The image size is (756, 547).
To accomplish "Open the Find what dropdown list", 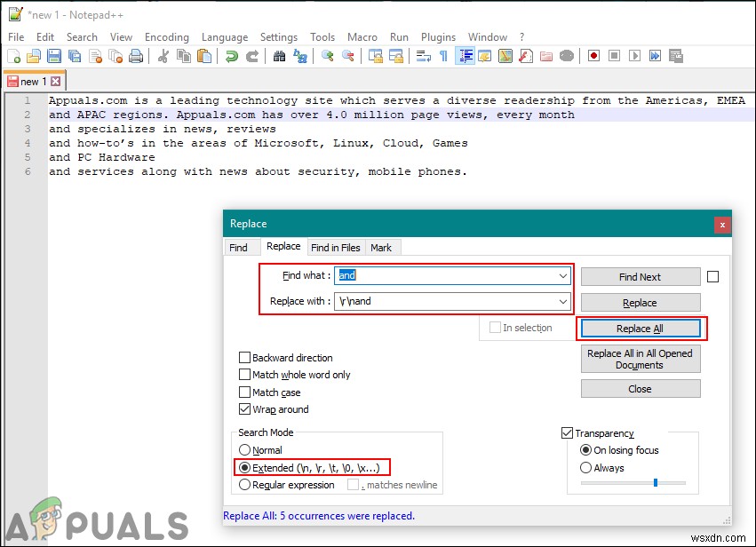I will tap(561, 275).
